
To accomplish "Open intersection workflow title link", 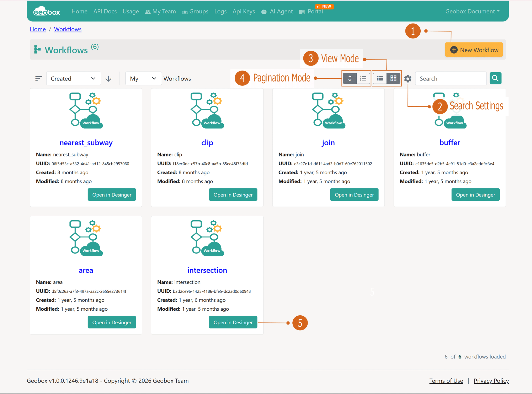I will (x=207, y=270).
